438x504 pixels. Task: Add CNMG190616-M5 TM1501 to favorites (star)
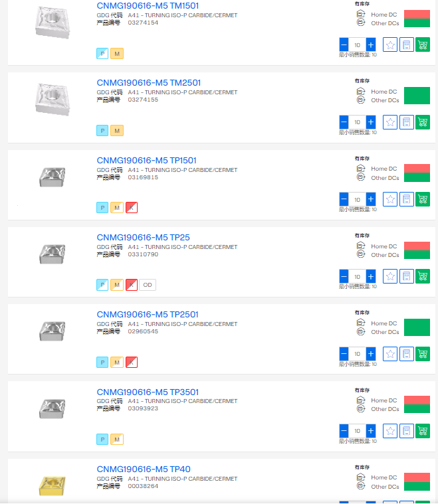390,45
